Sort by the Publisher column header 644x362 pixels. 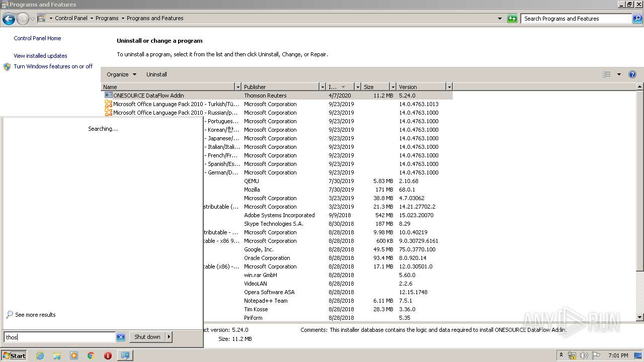pyautogui.click(x=281, y=87)
